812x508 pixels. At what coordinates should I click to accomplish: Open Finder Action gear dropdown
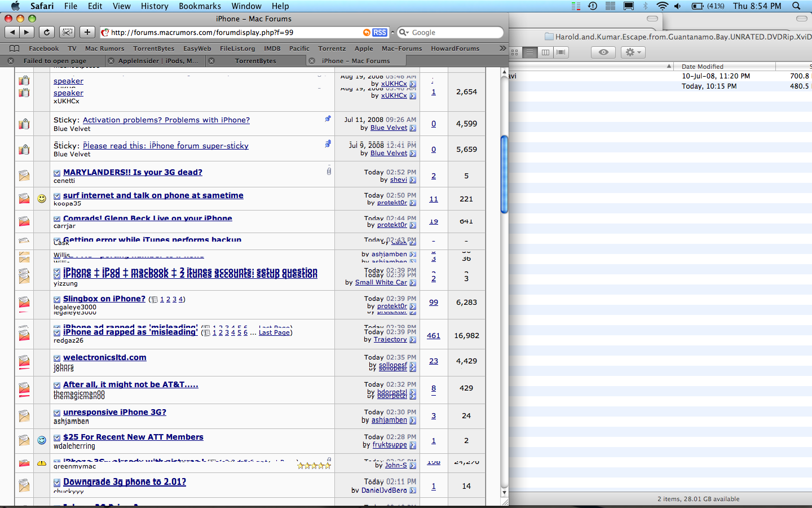coord(633,52)
